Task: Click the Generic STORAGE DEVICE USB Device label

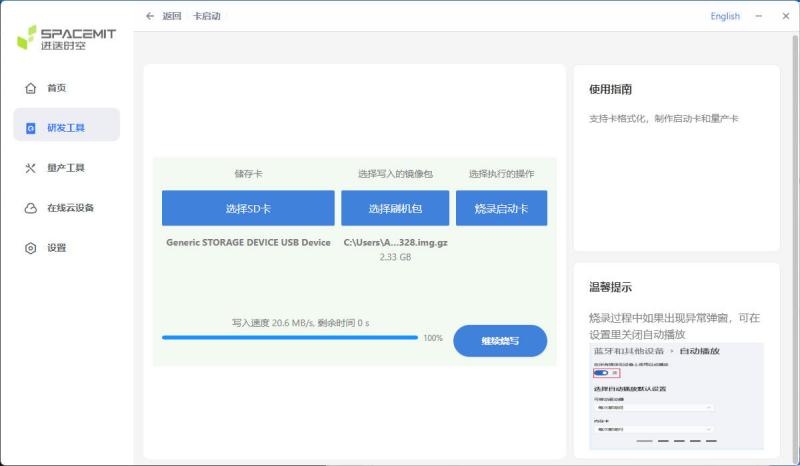Action: 248,242
